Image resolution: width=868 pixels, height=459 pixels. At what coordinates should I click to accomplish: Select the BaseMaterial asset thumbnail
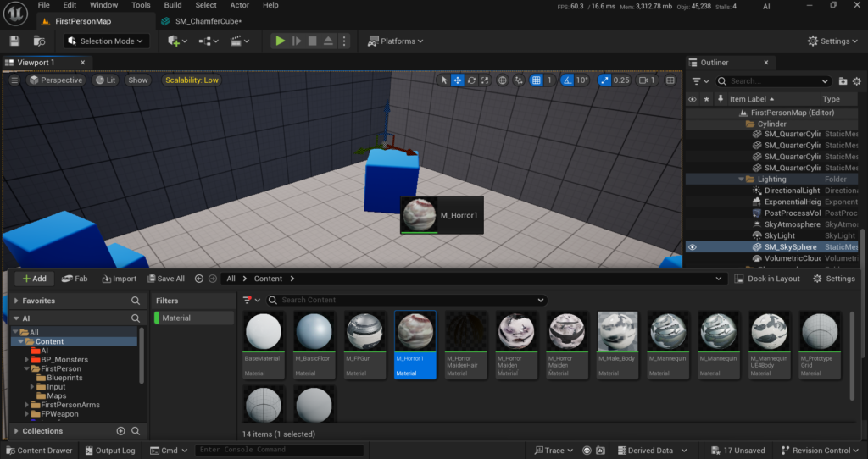click(x=264, y=331)
